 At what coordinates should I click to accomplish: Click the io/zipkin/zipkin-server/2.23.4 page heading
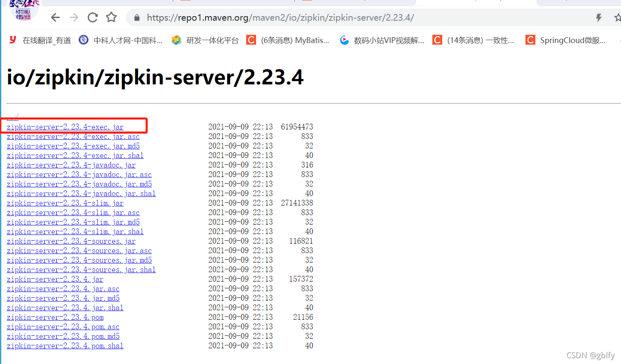click(x=155, y=77)
